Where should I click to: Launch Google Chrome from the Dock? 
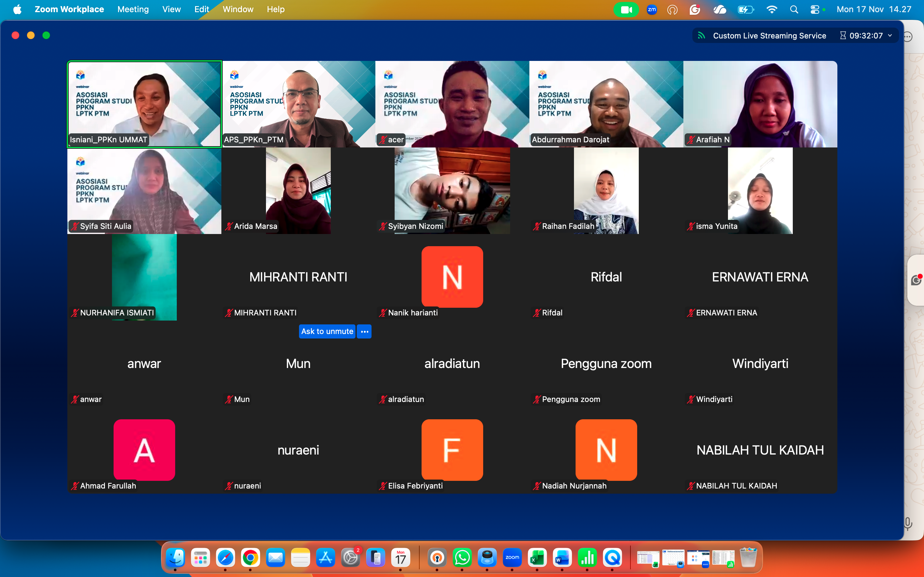pyautogui.click(x=251, y=557)
